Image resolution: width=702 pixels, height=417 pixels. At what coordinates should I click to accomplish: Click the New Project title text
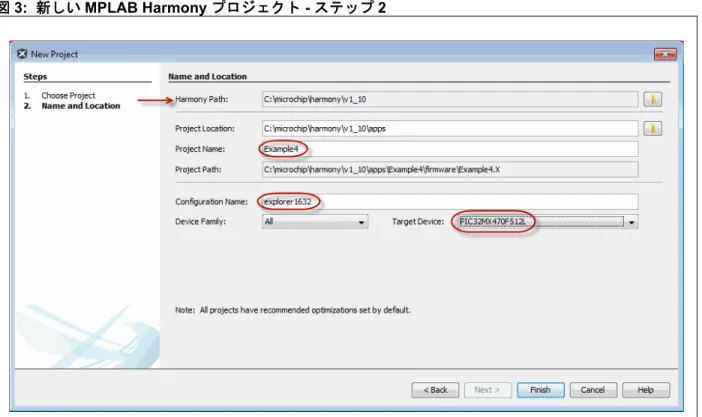point(54,54)
